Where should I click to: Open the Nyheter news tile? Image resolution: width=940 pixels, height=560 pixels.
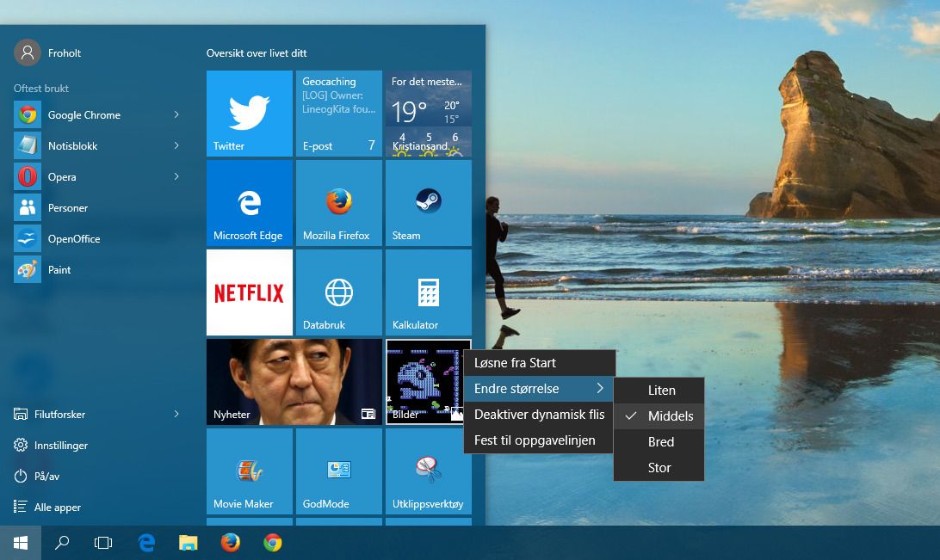pos(294,382)
